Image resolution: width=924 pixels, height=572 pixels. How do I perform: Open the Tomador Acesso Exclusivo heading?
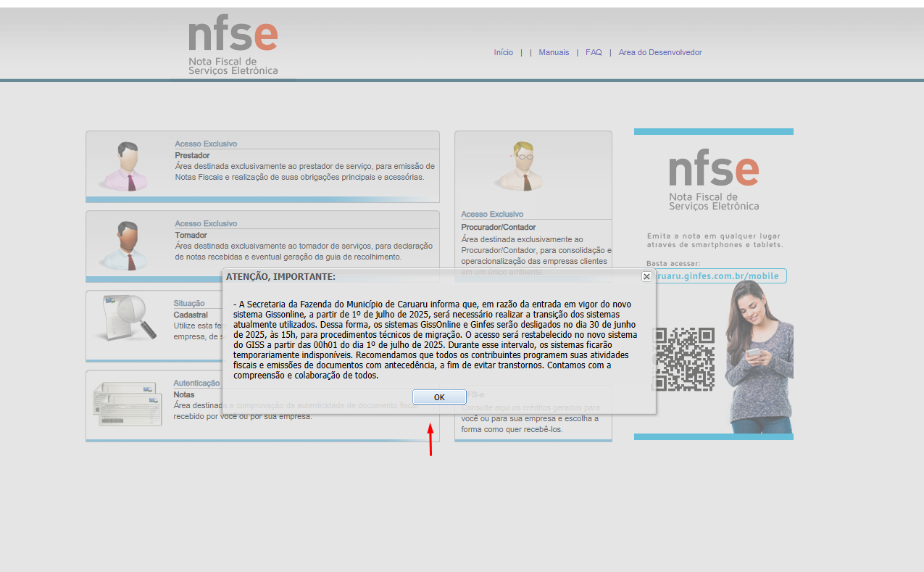click(206, 223)
